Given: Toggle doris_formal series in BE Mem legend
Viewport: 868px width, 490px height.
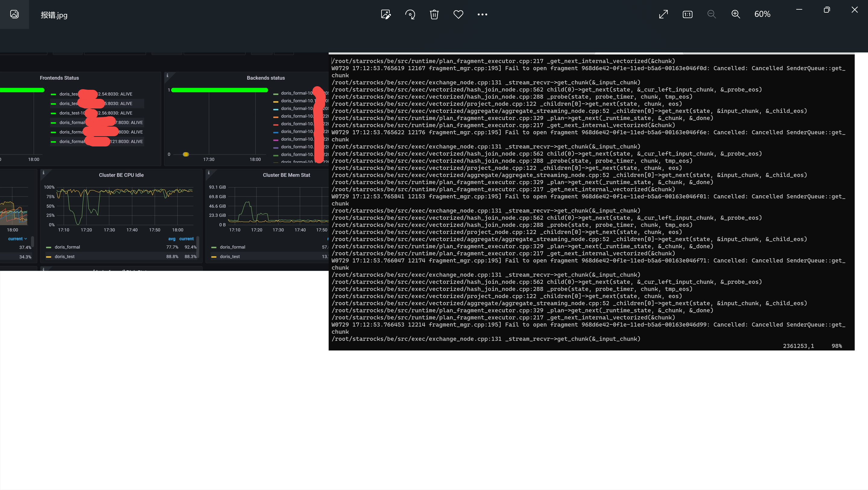Looking at the screenshot, I should pos(232,247).
